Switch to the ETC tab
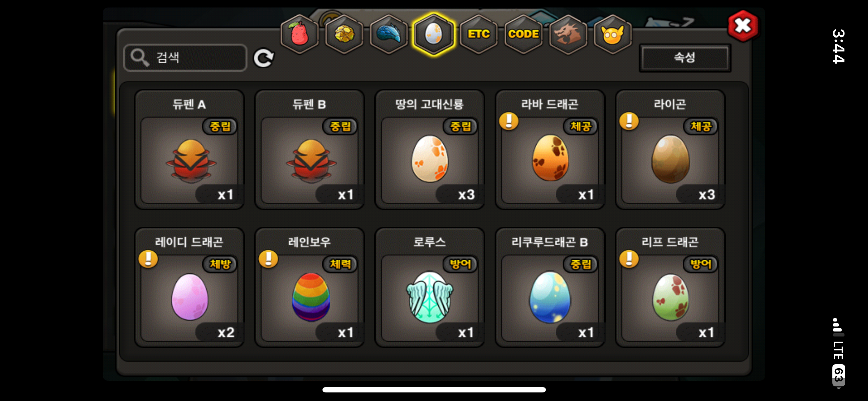868x401 pixels. click(x=479, y=34)
